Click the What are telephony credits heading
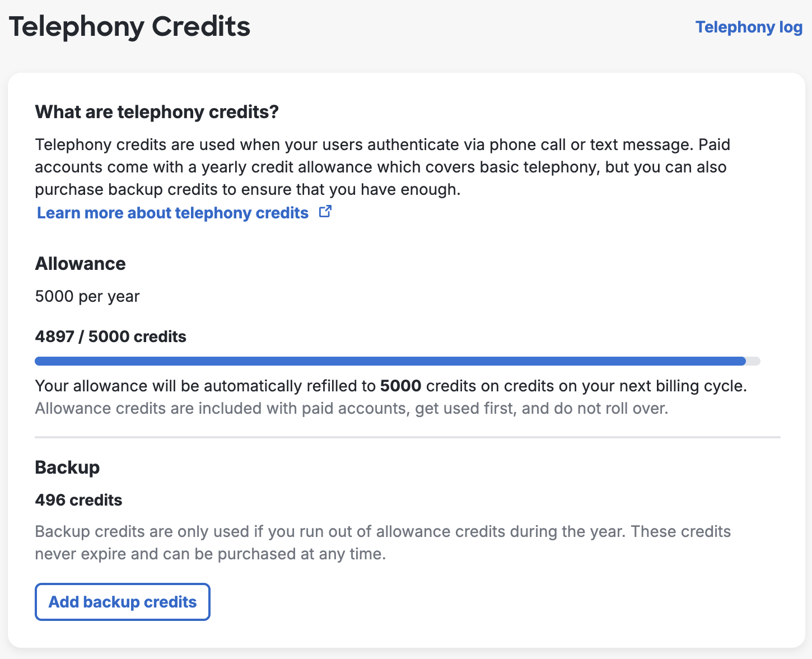 [x=157, y=112]
